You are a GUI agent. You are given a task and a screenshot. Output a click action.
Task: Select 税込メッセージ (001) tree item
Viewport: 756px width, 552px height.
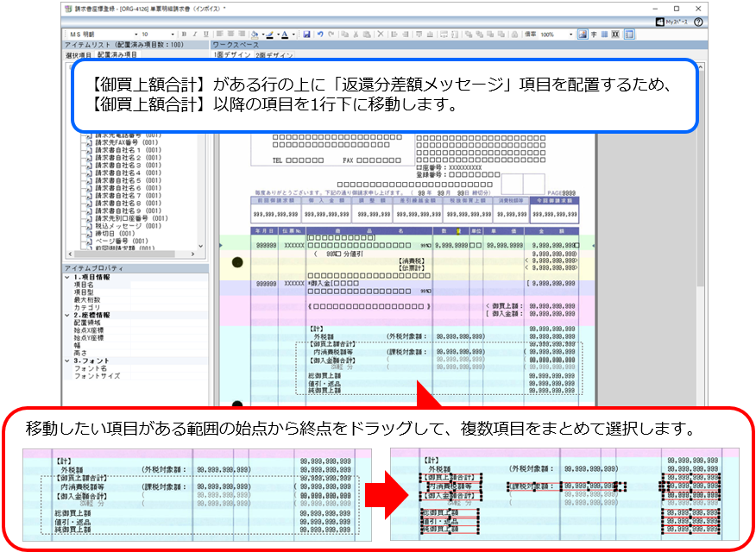(128, 226)
